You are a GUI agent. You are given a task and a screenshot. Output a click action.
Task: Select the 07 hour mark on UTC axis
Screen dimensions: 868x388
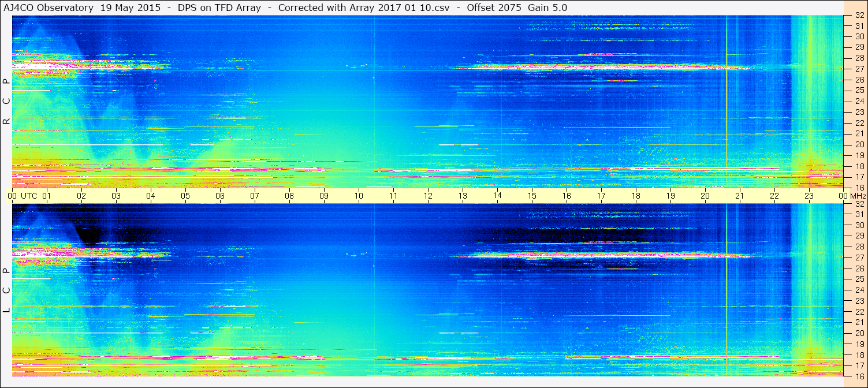pyautogui.click(x=255, y=196)
